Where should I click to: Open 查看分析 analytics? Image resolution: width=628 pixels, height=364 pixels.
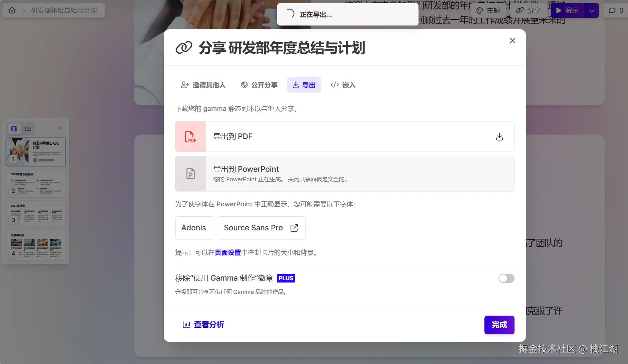tap(203, 325)
